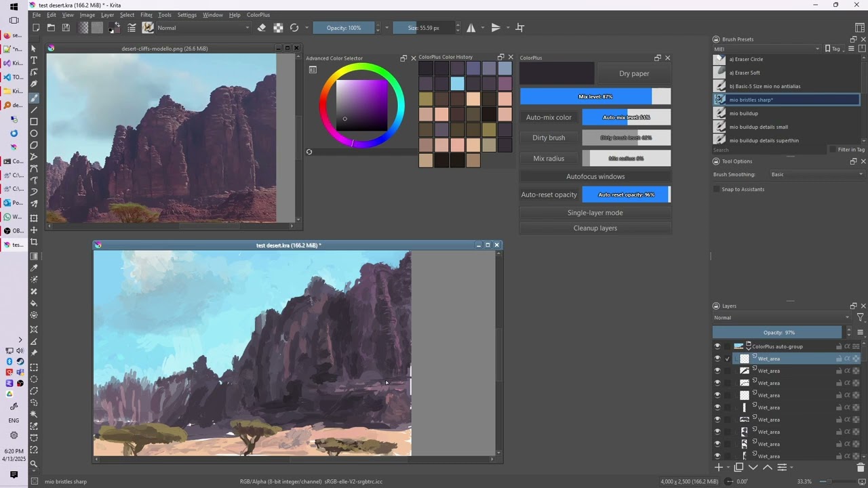Image resolution: width=868 pixels, height=488 pixels.
Task: Open Advanced Color Selector settings icon
Action: tap(313, 69)
